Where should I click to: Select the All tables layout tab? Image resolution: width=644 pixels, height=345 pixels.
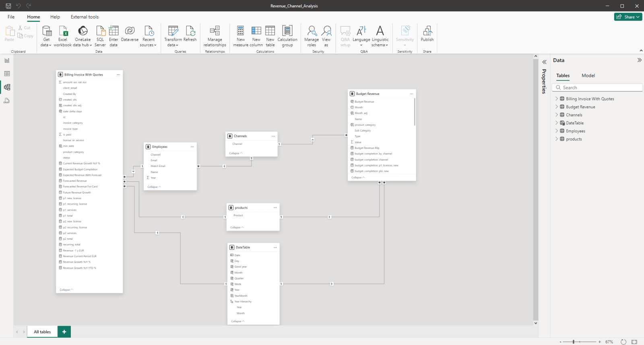42,332
